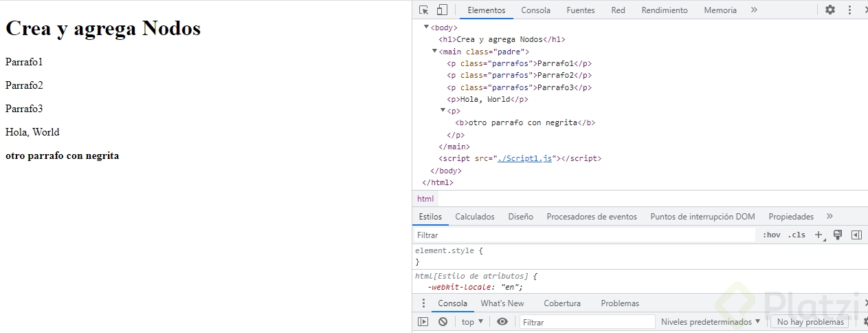Show more styles pane tabs chevron
The height and width of the screenshot is (333, 868).
pyautogui.click(x=830, y=216)
